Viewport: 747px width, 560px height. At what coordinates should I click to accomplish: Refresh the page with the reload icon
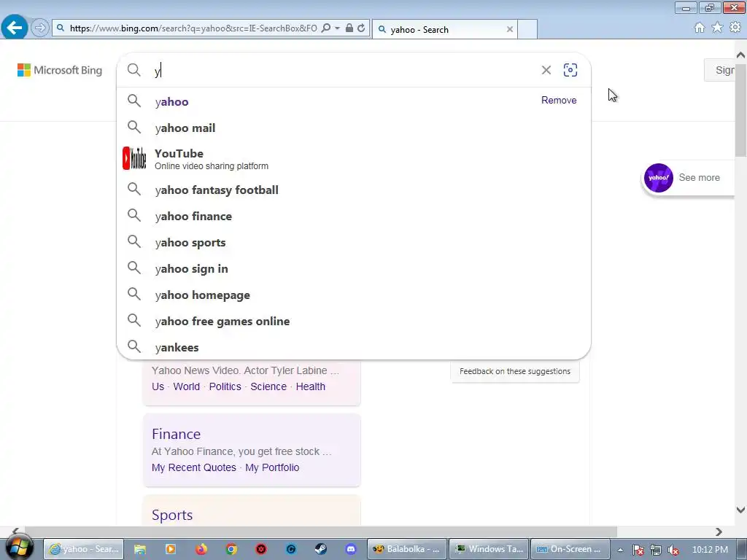[361, 28]
